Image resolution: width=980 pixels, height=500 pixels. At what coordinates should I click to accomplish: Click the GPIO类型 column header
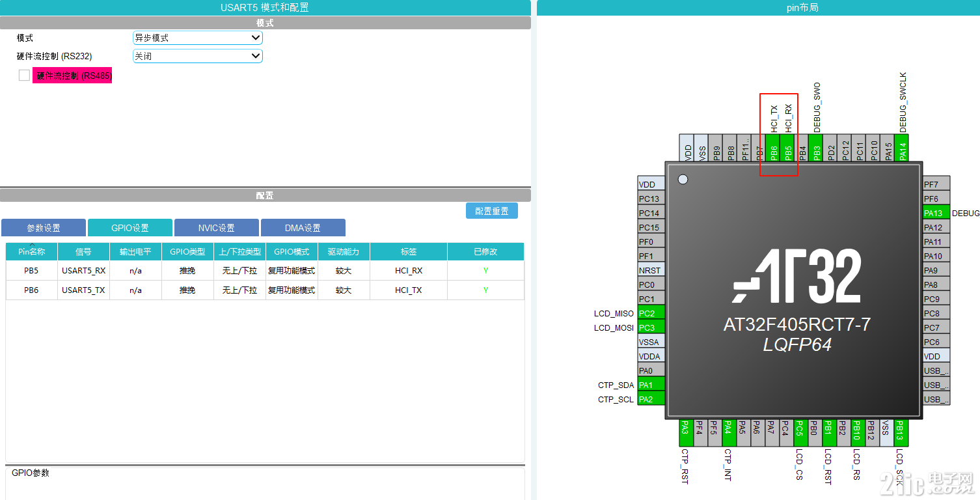[x=187, y=251]
